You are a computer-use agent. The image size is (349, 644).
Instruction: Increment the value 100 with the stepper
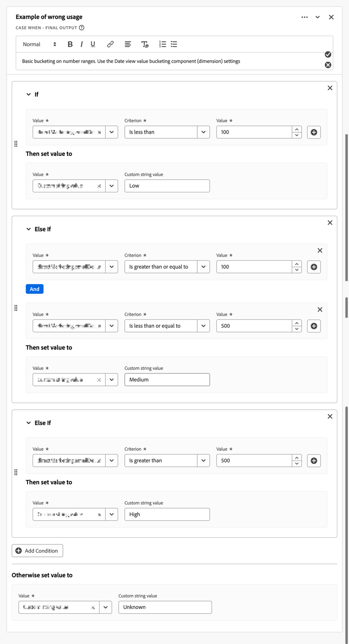(x=297, y=129)
